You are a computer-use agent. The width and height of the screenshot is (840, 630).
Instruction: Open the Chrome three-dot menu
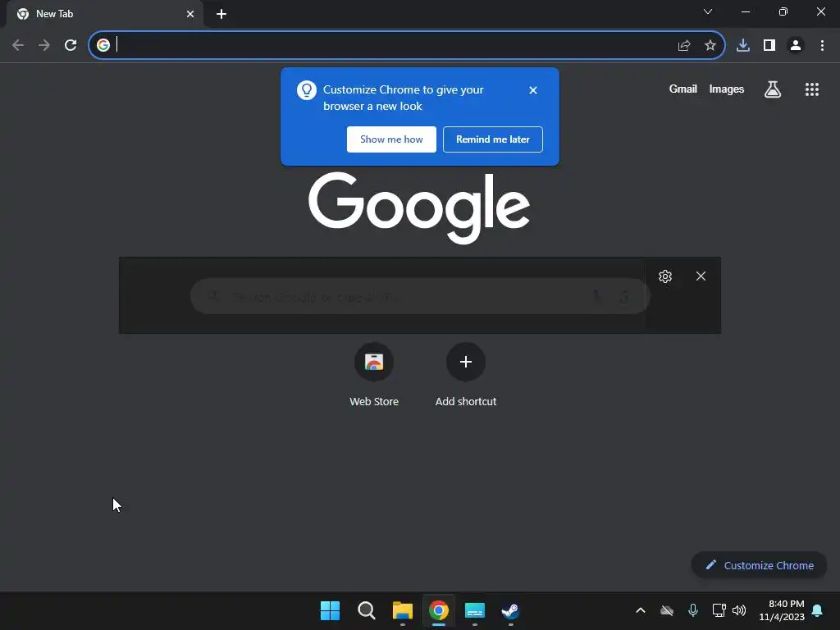coord(822,46)
